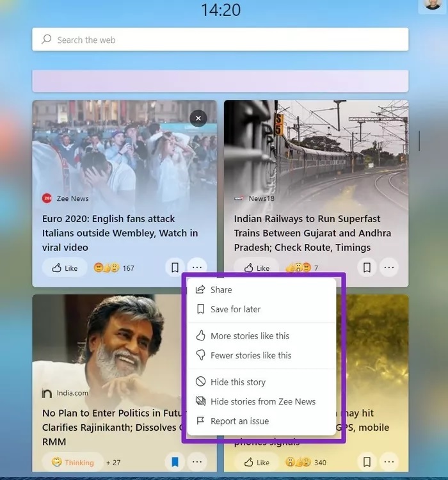Hide stories from Zee News
This screenshot has width=448, height=480.
pyautogui.click(x=262, y=402)
